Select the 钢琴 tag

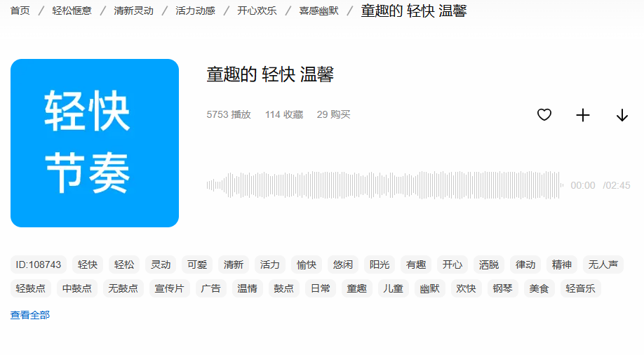click(x=503, y=288)
